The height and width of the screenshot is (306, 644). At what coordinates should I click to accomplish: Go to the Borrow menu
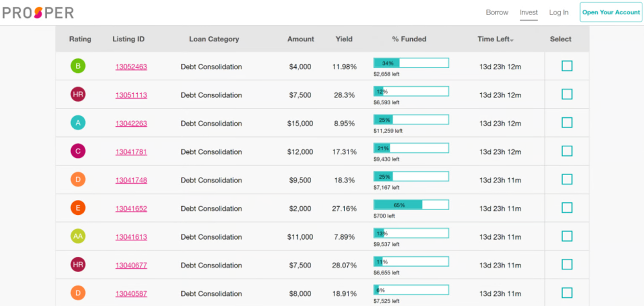coord(497,12)
